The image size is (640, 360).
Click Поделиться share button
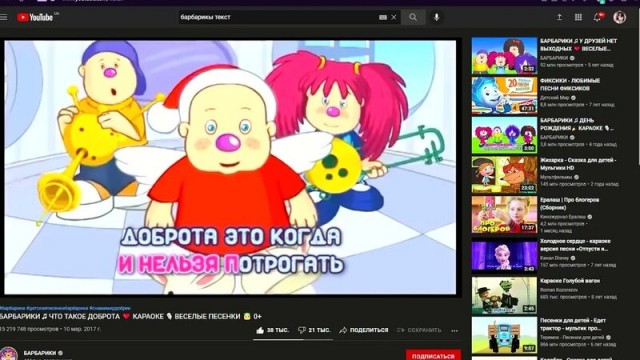(x=364, y=330)
